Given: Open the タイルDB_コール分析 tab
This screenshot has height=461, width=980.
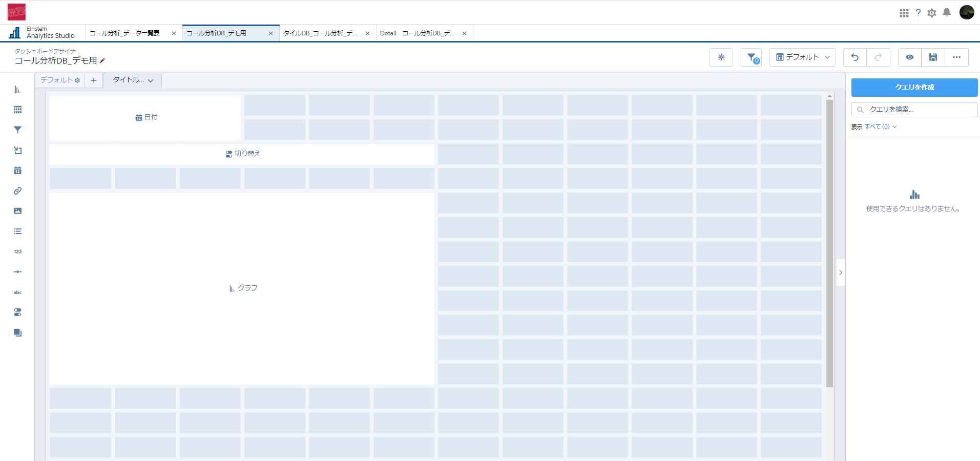Looking at the screenshot, I should click(x=321, y=33).
